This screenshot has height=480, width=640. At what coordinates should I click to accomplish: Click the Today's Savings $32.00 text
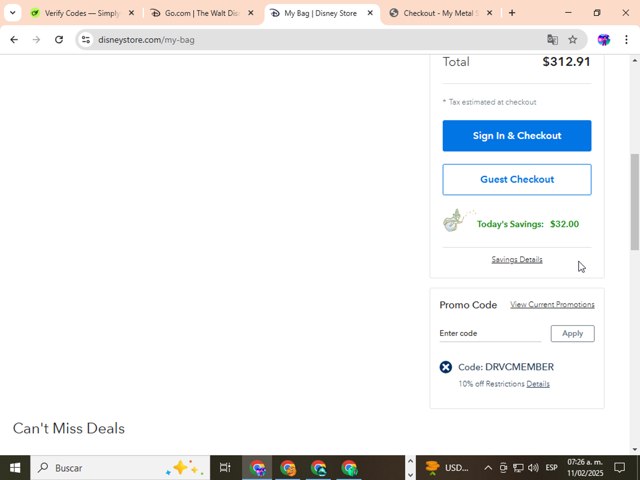point(528,224)
